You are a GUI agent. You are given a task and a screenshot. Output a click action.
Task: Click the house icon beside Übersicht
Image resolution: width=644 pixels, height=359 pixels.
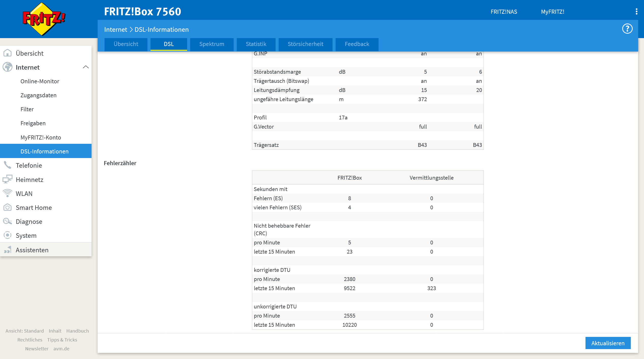(8, 53)
